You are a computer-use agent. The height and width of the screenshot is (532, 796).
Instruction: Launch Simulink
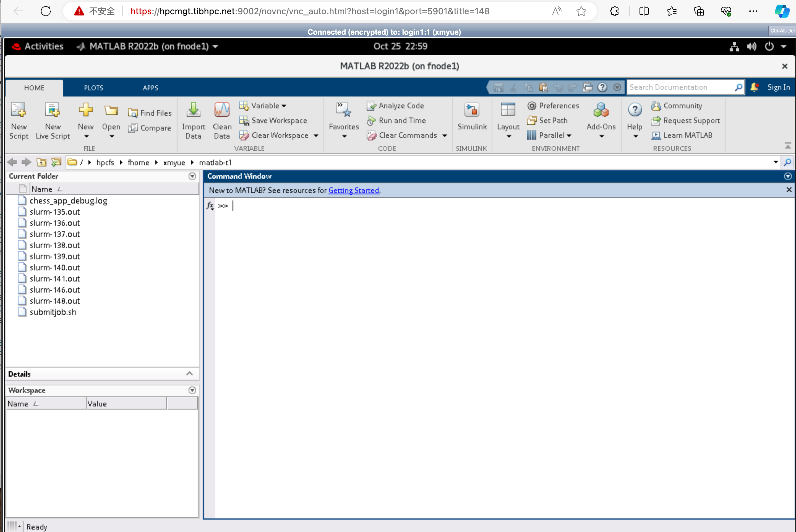(x=472, y=116)
